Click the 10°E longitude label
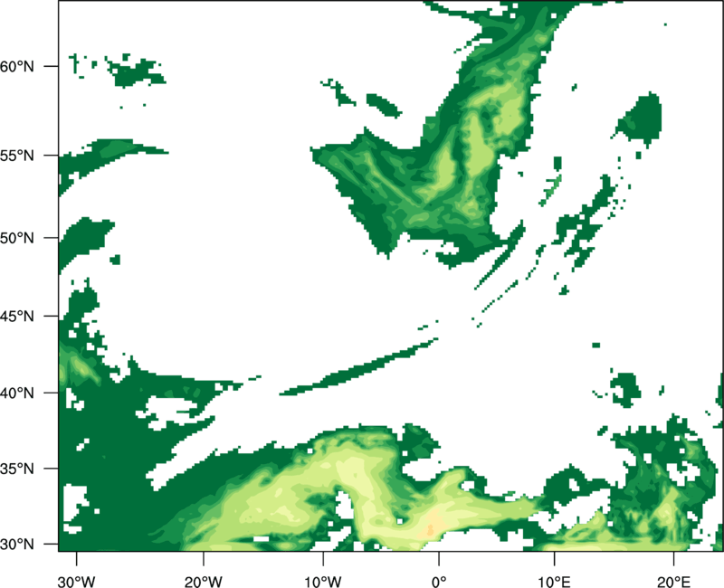 pyautogui.click(x=554, y=582)
